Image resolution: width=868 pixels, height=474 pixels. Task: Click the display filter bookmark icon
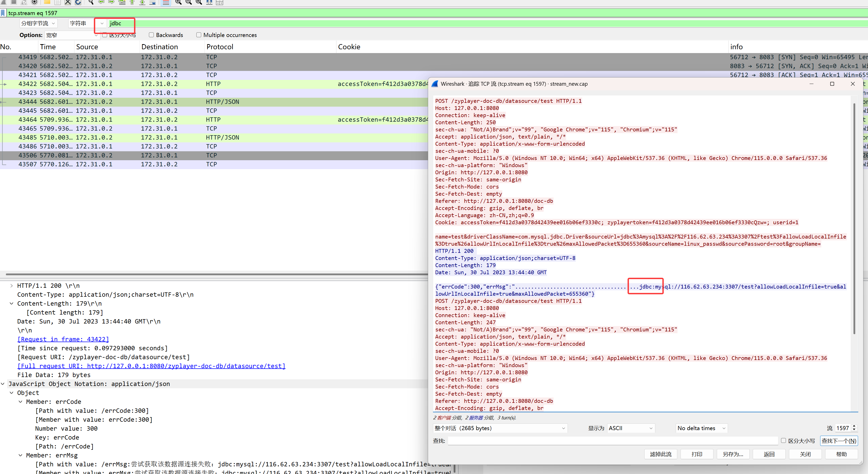coord(3,13)
